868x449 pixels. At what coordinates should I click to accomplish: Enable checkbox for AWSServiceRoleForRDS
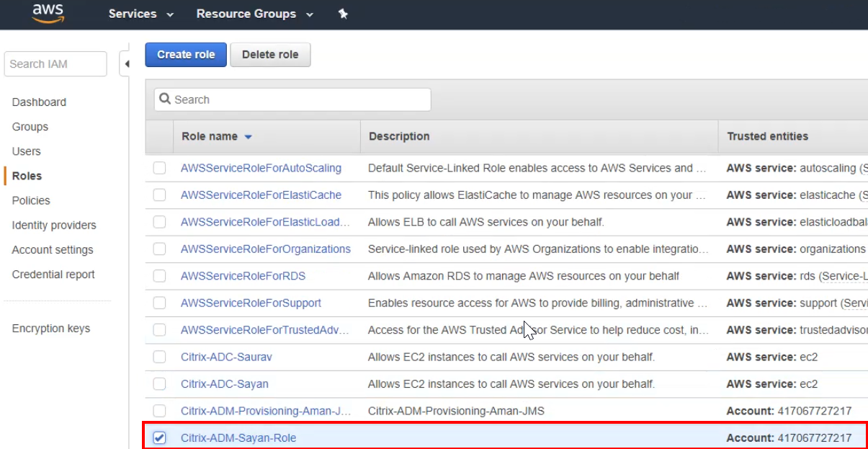click(x=159, y=276)
